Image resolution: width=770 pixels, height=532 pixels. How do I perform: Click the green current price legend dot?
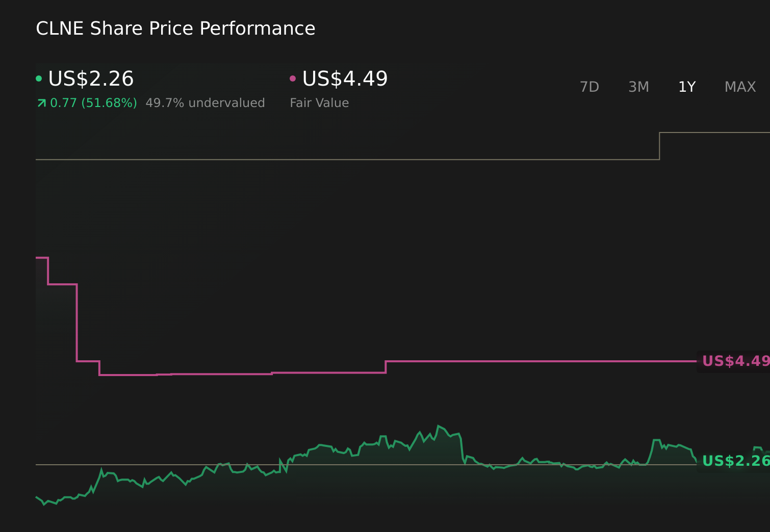[39, 77]
